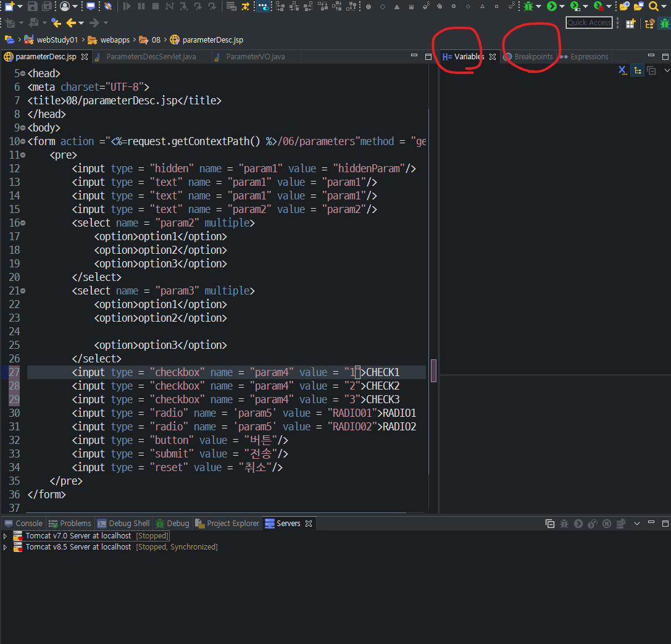The width and height of the screenshot is (671, 644).
Task: Click the webStudy01 breadcrumb segment
Action: click(51, 40)
